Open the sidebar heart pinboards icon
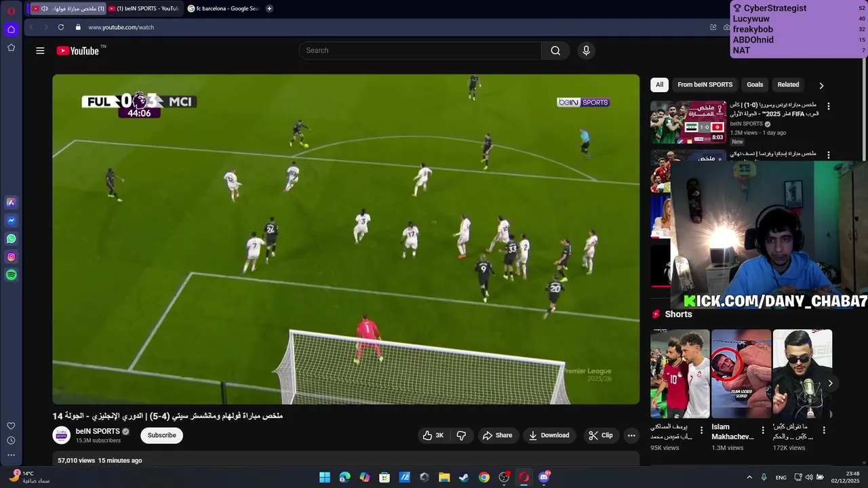Viewport: 868px width, 488px height. [11, 426]
